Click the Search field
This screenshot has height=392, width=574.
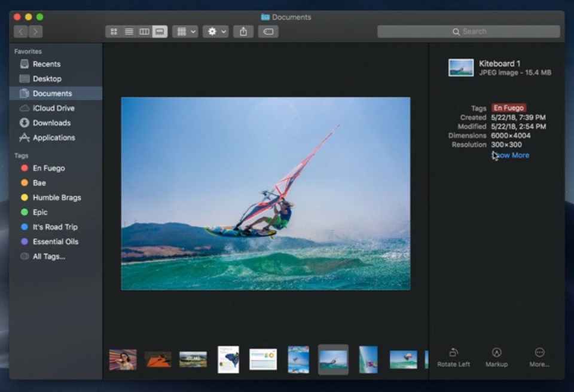pyautogui.click(x=469, y=32)
